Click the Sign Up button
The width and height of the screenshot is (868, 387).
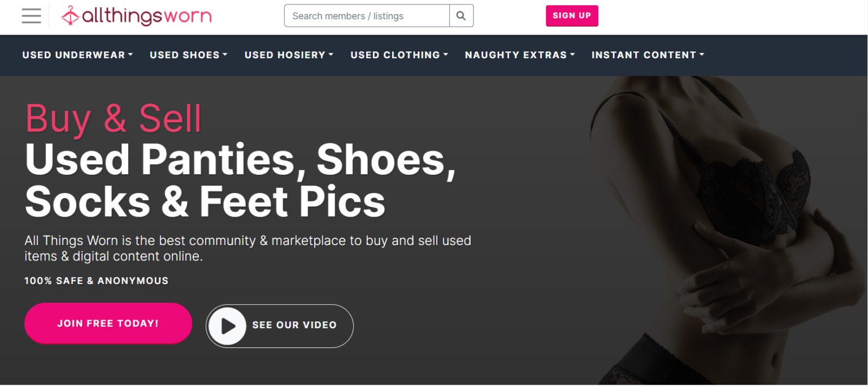pyautogui.click(x=571, y=16)
